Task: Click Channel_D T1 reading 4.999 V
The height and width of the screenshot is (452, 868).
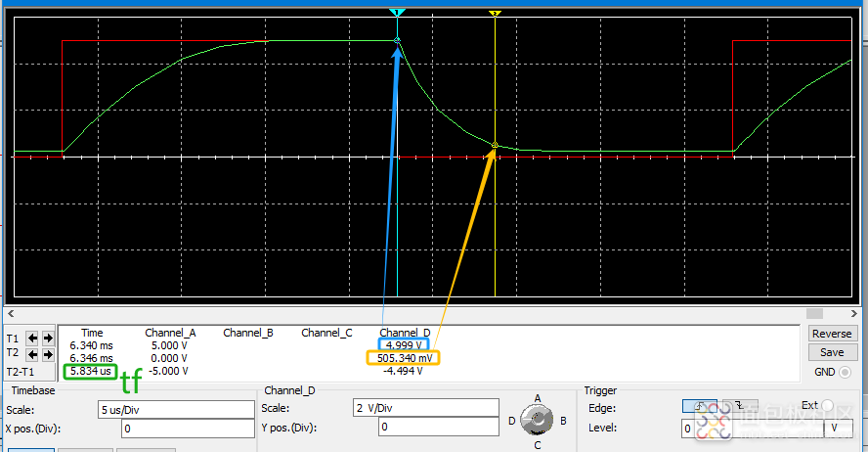Action: coord(404,345)
